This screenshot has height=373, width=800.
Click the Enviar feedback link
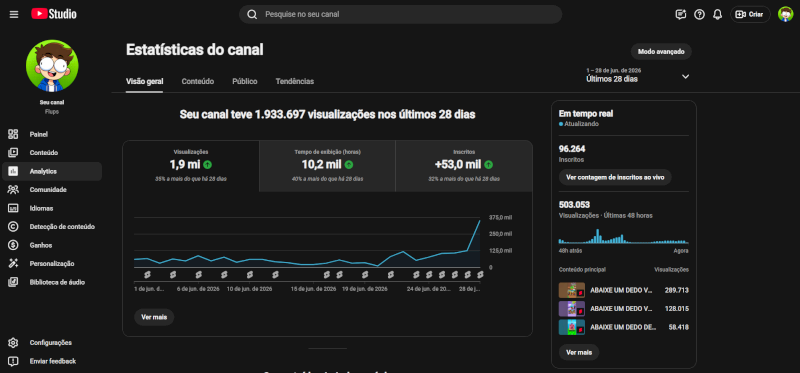click(x=53, y=361)
